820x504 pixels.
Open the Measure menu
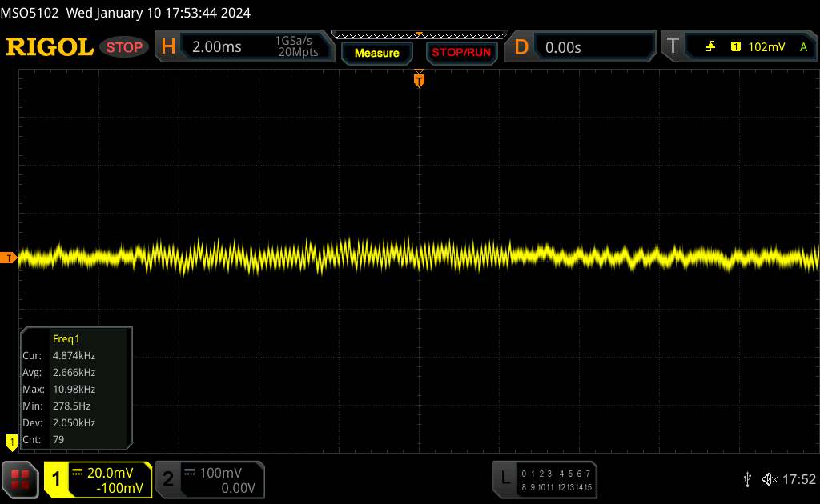coord(376,53)
